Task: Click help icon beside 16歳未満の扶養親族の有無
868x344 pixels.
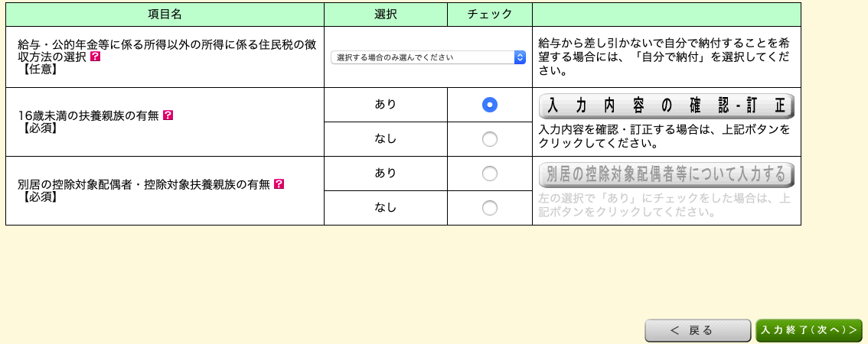Action: (168, 115)
